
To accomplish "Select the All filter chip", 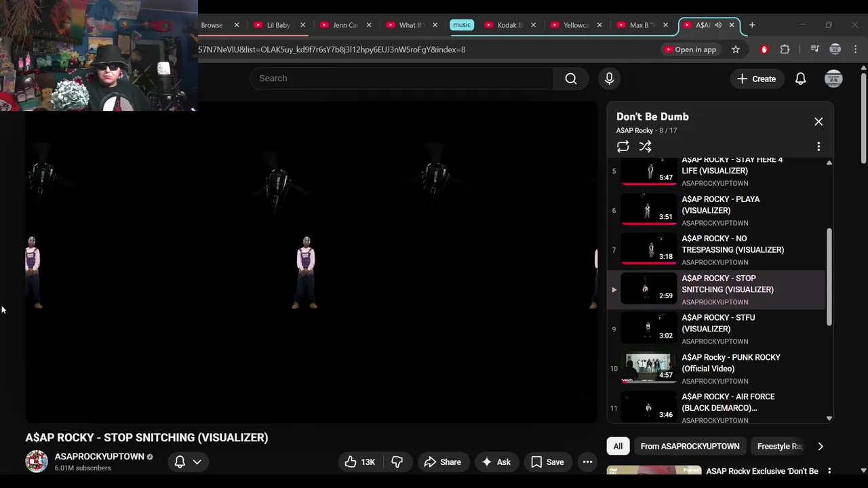I will point(618,446).
